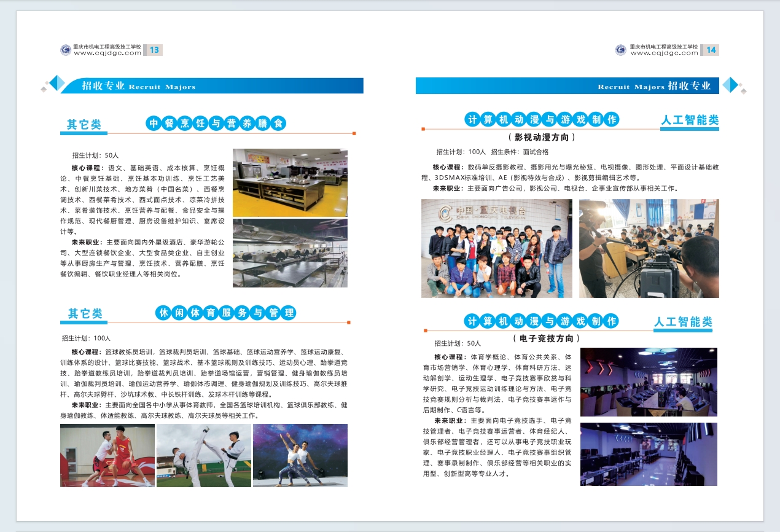Click 招生计划：50人 under 中餐烹饪与营养膳食
This screenshot has height=532, width=780.
click(x=95, y=155)
